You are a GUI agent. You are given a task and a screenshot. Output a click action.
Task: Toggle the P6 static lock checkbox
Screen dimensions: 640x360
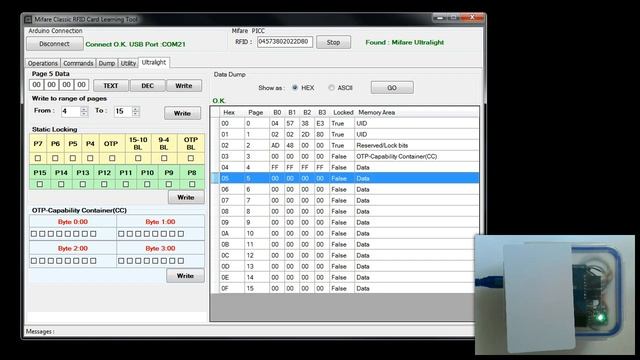click(x=55, y=158)
